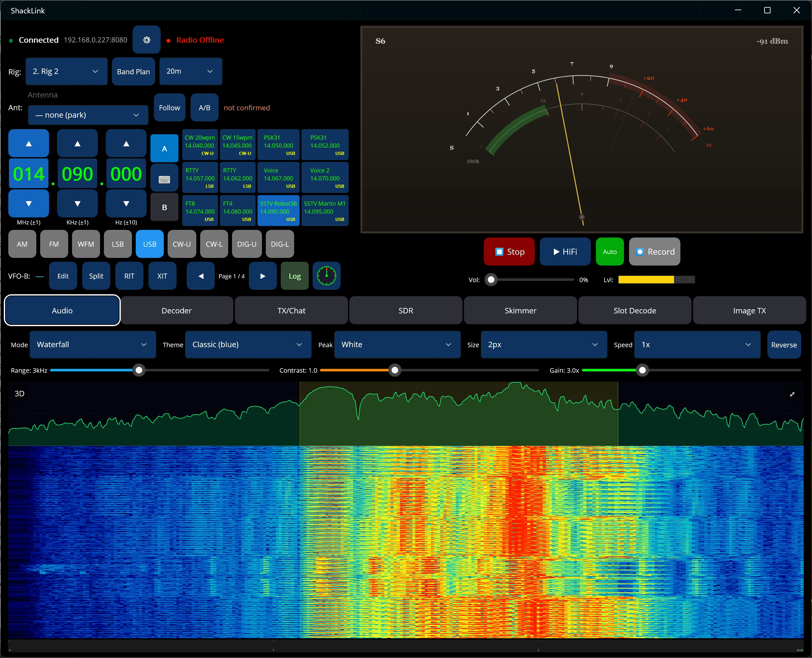
Task: Switch to the TX/Chat tab
Action: point(291,311)
